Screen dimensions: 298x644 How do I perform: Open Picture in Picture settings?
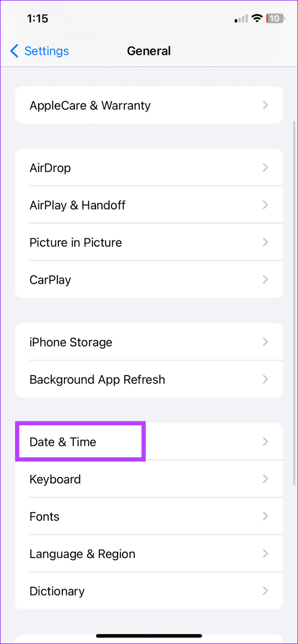coord(149,242)
